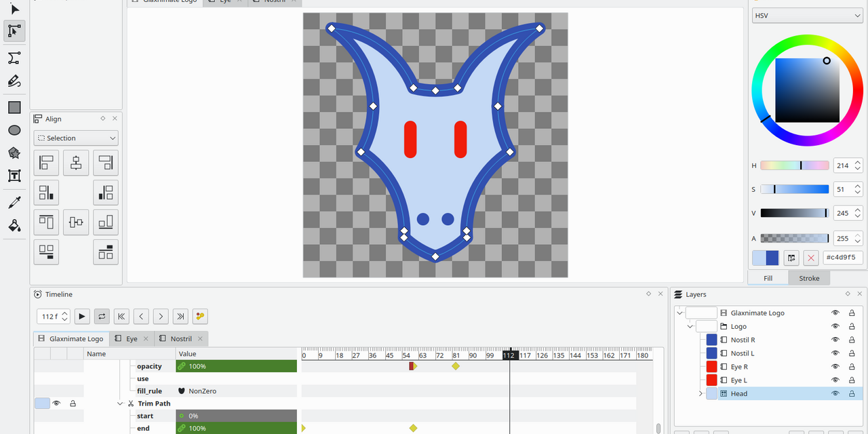Close the Eye timeline tab
This screenshot has width=868, height=434.
(x=144, y=338)
